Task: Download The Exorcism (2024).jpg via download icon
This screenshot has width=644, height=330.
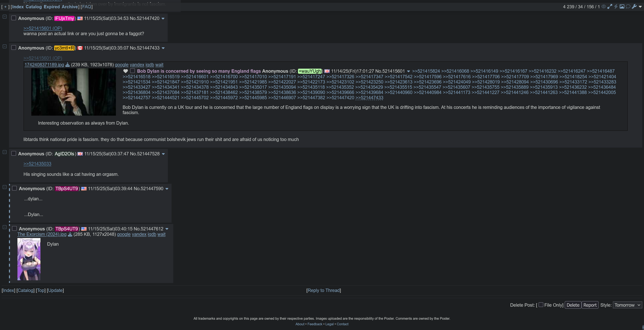Action: (70, 234)
